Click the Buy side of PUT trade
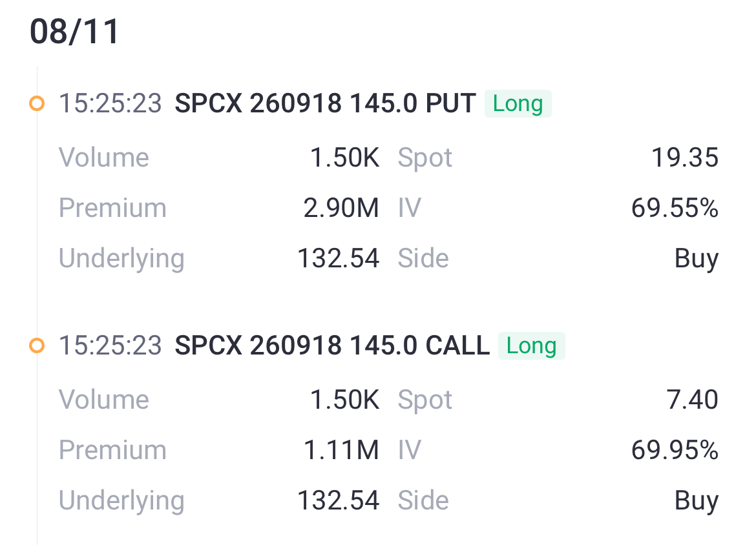The image size is (756, 545). pyautogui.click(x=697, y=259)
